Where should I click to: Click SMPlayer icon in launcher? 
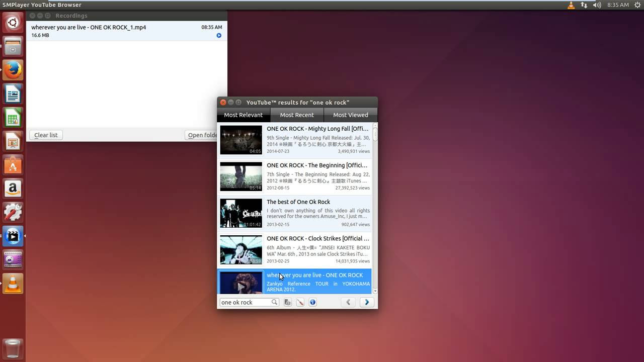13,236
